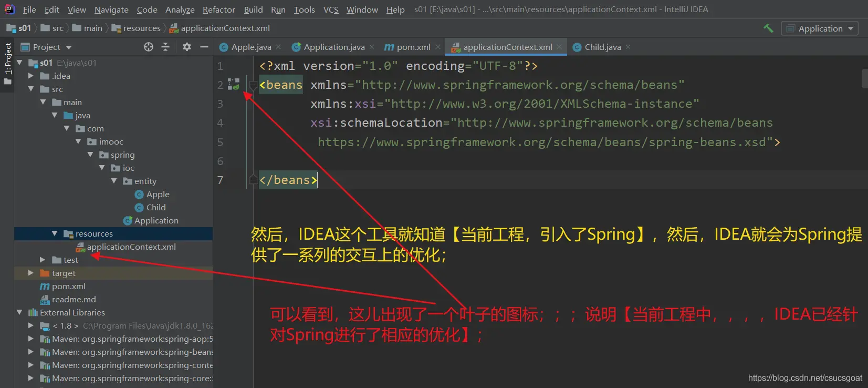Hide the Project panel with minus icon

(x=204, y=47)
